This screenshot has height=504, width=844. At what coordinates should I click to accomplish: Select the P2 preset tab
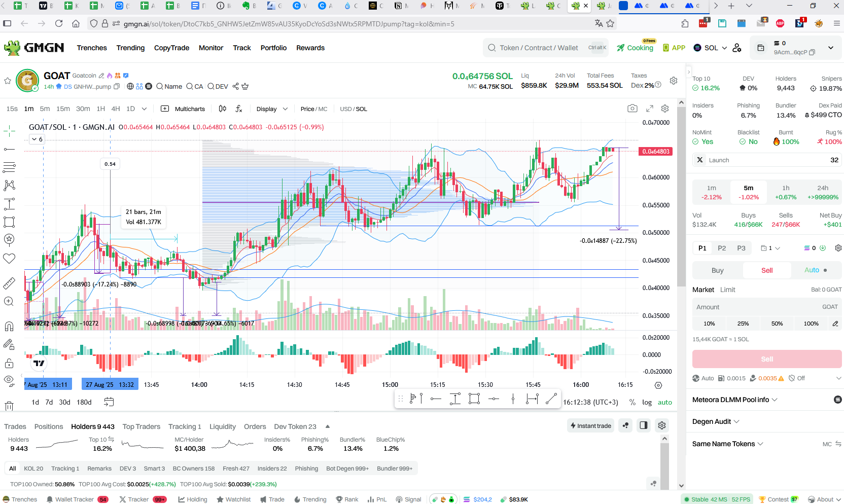click(722, 248)
